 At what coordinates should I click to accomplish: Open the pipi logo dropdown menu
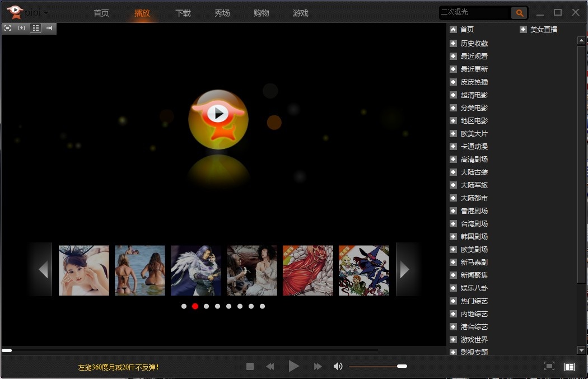tap(46, 13)
